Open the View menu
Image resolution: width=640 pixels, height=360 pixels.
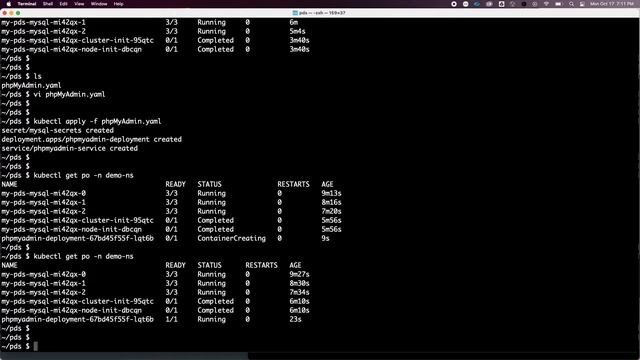click(79, 4)
